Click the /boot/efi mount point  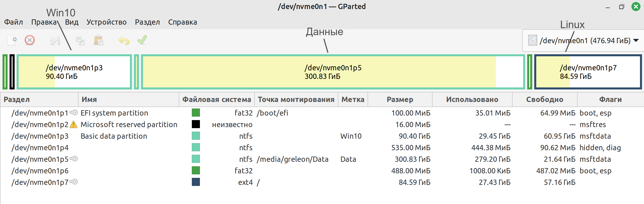272,113
